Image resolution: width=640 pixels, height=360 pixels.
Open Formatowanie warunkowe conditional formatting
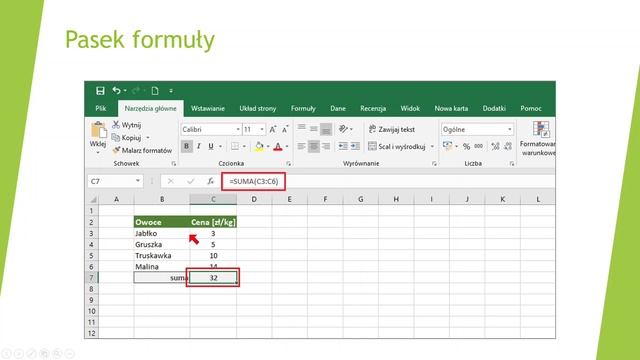tap(538, 139)
